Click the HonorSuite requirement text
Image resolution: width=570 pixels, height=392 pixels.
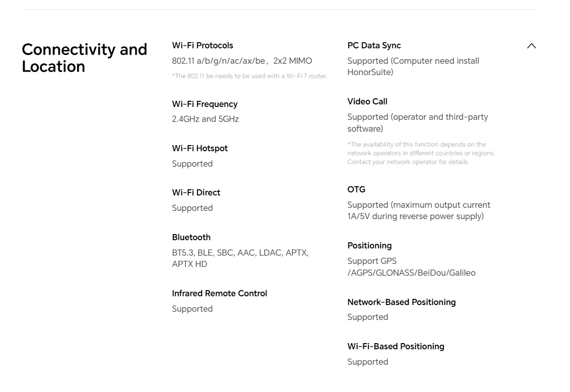click(x=413, y=66)
